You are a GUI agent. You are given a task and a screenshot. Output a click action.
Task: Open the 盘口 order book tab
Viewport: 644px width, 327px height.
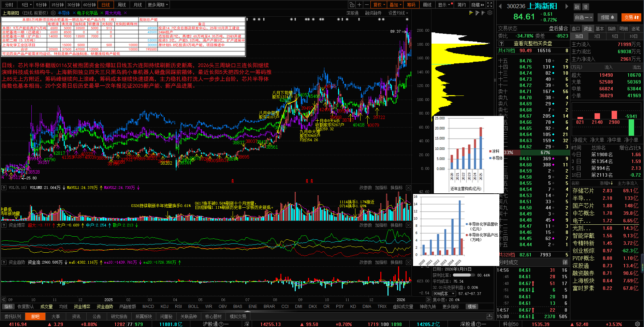576,29
